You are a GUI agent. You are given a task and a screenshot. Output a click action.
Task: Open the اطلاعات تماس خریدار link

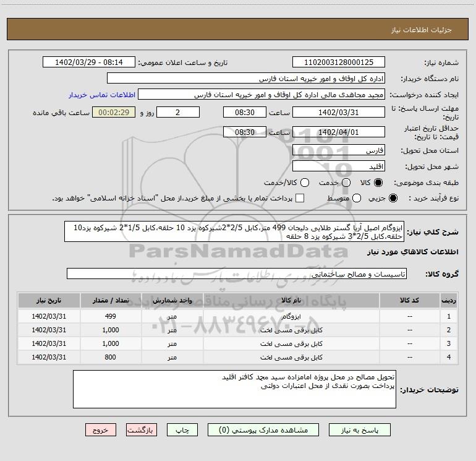(x=102, y=95)
